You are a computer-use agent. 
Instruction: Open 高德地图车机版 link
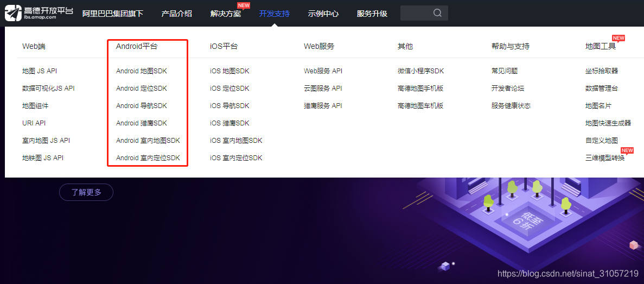coord(420,106)
